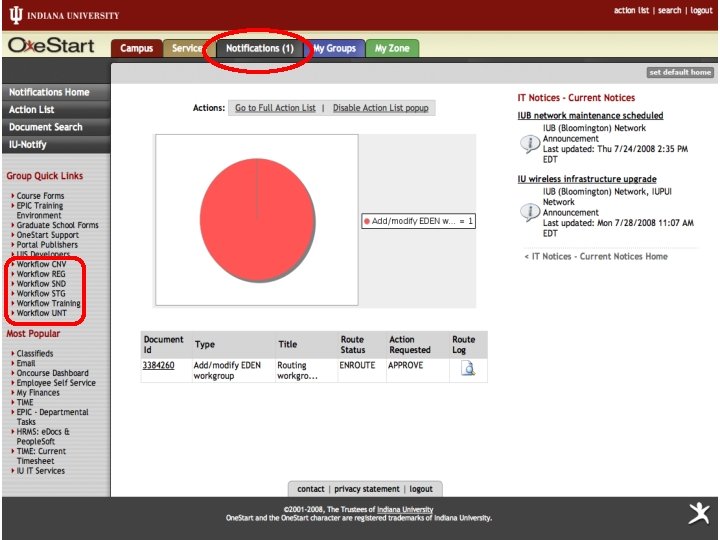Click Indiana University link in copyright
720x540 pixels.
pos(405,510)
